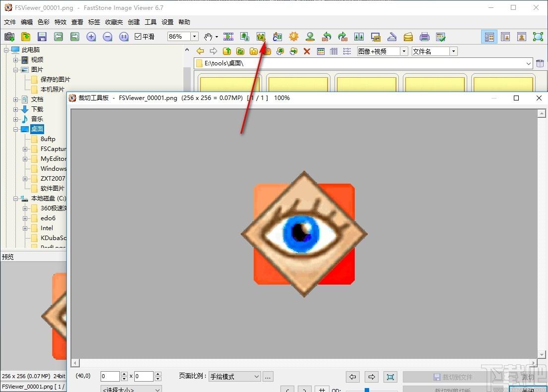Viewport: 548px width, 392px height.
Task: Click the scanner acquire icon
Action: pos(392,37)
